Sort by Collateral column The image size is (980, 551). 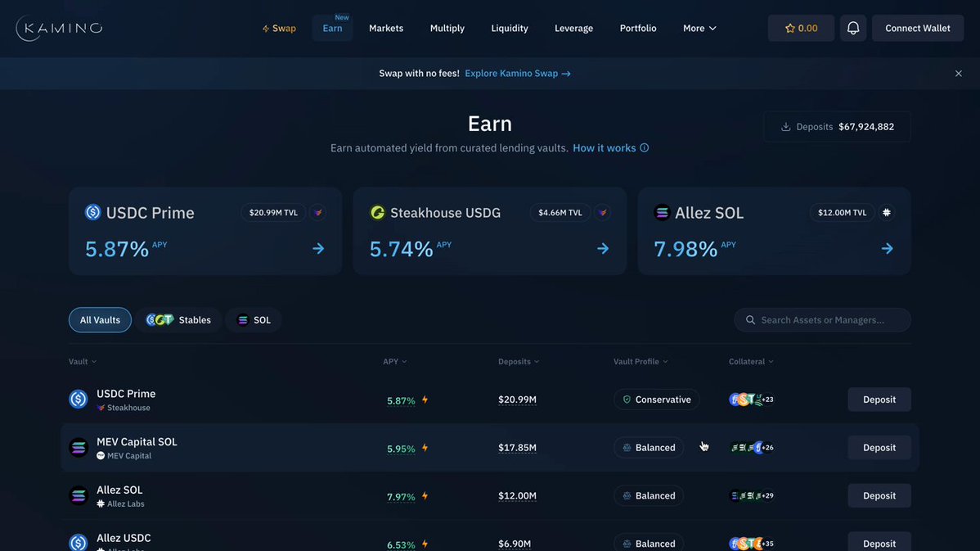pyautogui.click(x=751, y=362)
